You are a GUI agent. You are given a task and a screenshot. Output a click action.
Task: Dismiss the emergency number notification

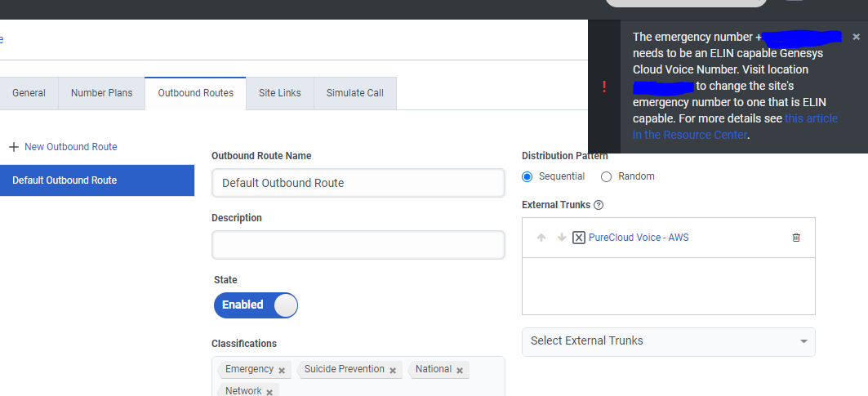[856, 37]
